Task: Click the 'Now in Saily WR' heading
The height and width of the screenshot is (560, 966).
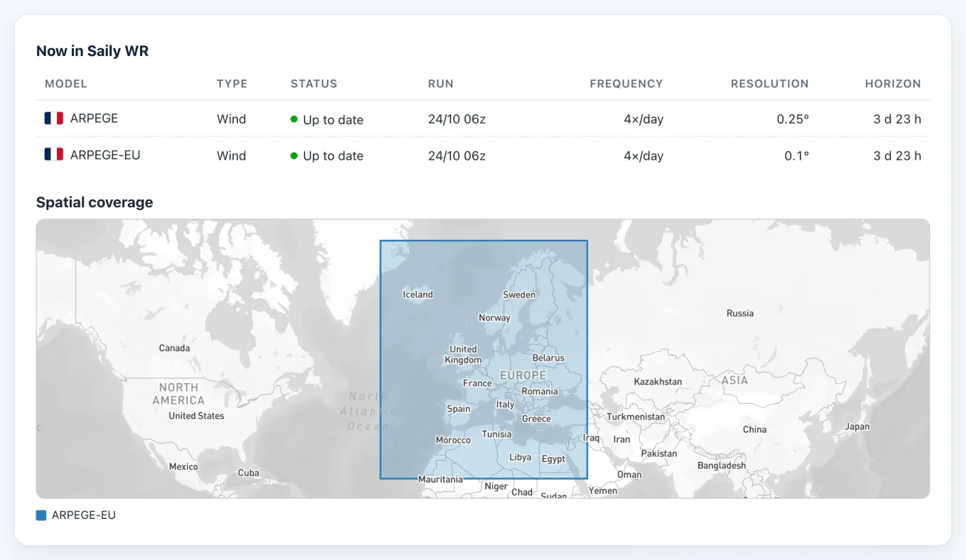Action: point(92,51)
